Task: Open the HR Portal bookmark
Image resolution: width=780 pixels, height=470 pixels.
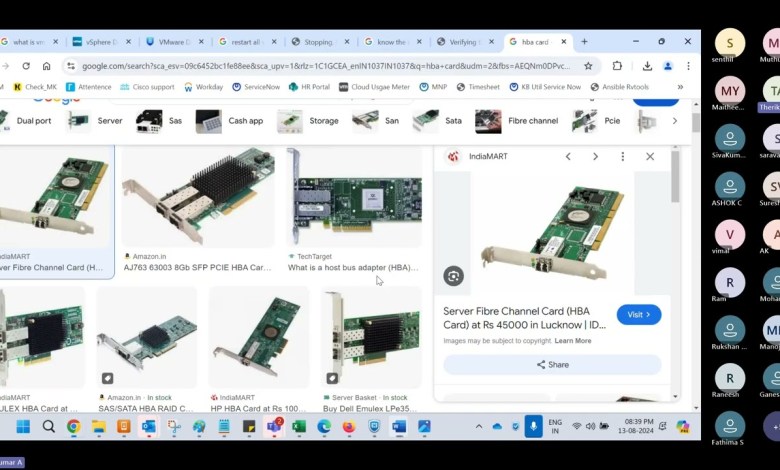Action: pyautogui.click(x=309, y=87)
